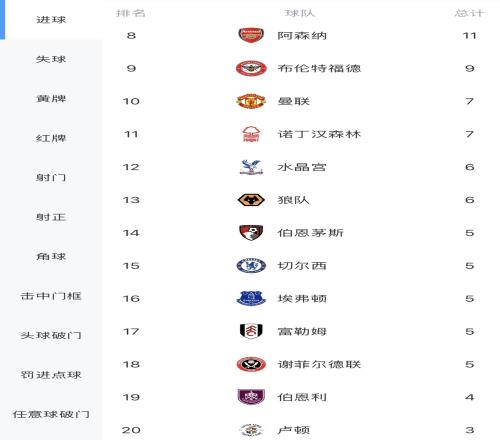This screenshot has width=500, height=440.
Task: Click the Fulham club badge
Action: tap(251, 331)
